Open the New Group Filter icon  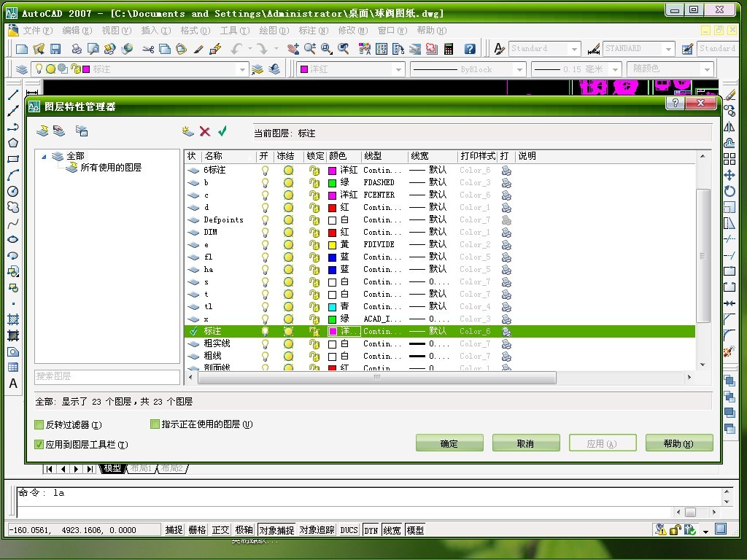(59, 131)
